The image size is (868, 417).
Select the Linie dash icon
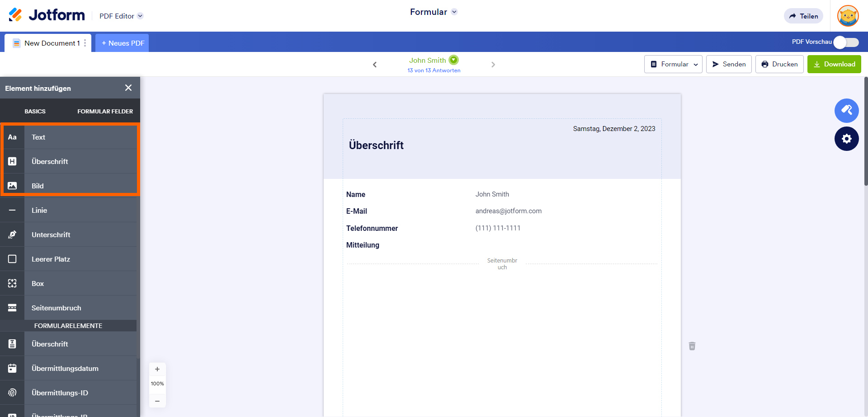[12, 211]
